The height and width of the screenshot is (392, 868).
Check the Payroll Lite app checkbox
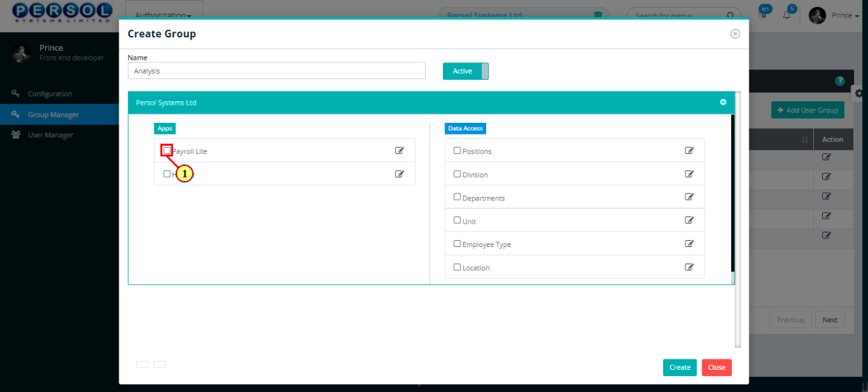click(x=167, y=150)
